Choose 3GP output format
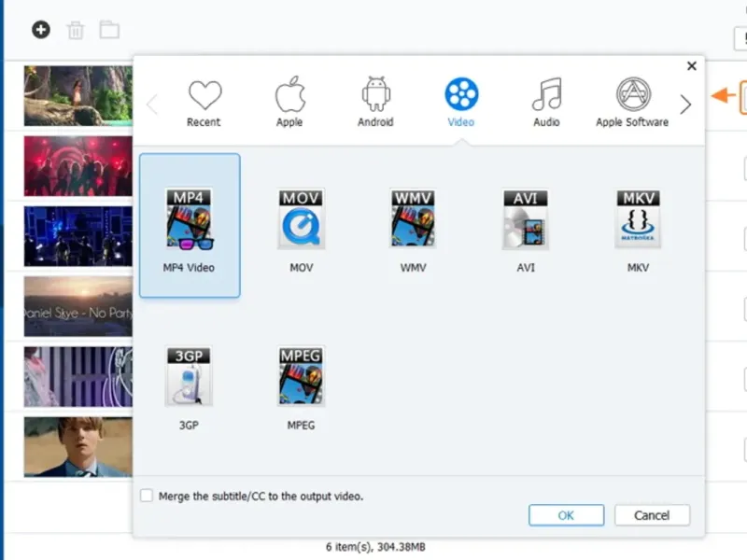This screenshot has width=747, height=560. coord(189,388)
